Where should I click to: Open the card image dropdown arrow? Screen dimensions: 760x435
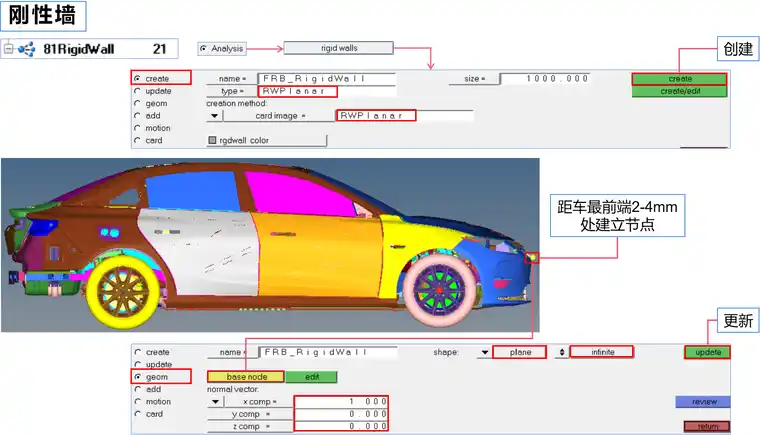click(214, 116)
